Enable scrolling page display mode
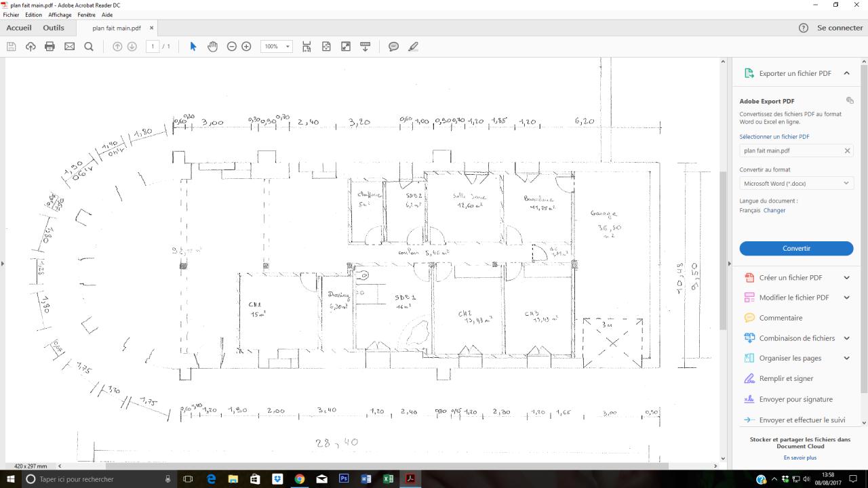Viewport: 868px width, 488px height. click(307, 46)
